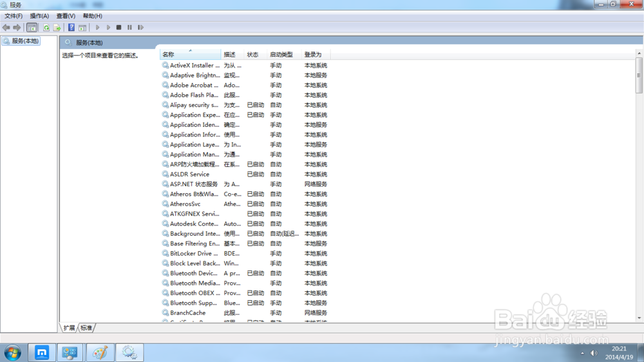Open the 操作(A) menu
This screenshot has width=644, height=362.
pyautogui.click(x=39, y=16)
